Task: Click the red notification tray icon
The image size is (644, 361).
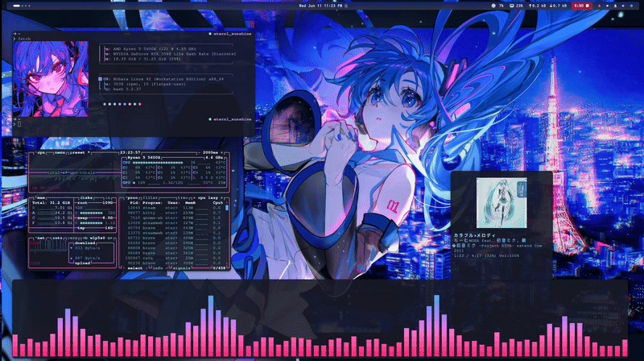Action: [599, 6]
